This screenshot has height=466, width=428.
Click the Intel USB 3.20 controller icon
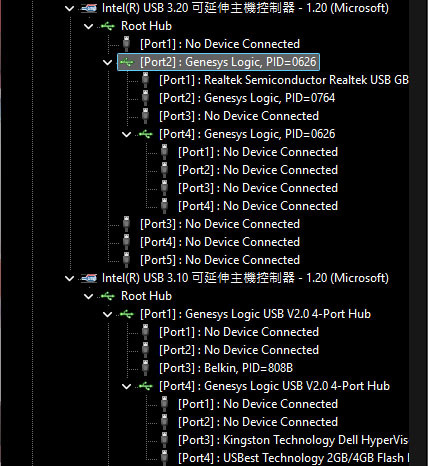coord(89,8)
